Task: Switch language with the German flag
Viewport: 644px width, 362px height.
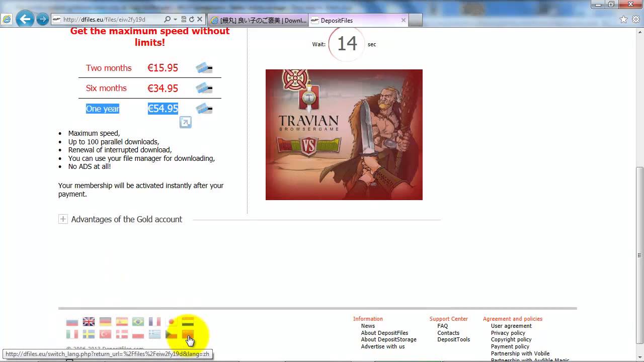Action: (x=105, y=322)
